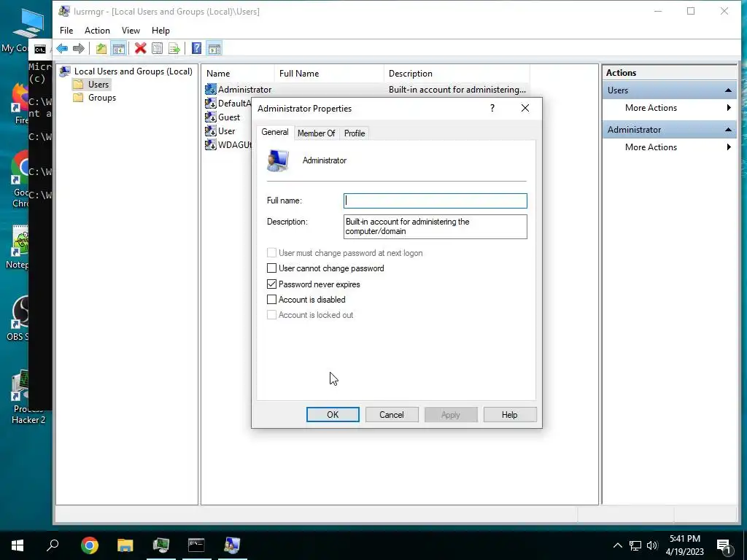Click the question mark in Administrator Properties title

pyautogui.click(x=492, y=108)
